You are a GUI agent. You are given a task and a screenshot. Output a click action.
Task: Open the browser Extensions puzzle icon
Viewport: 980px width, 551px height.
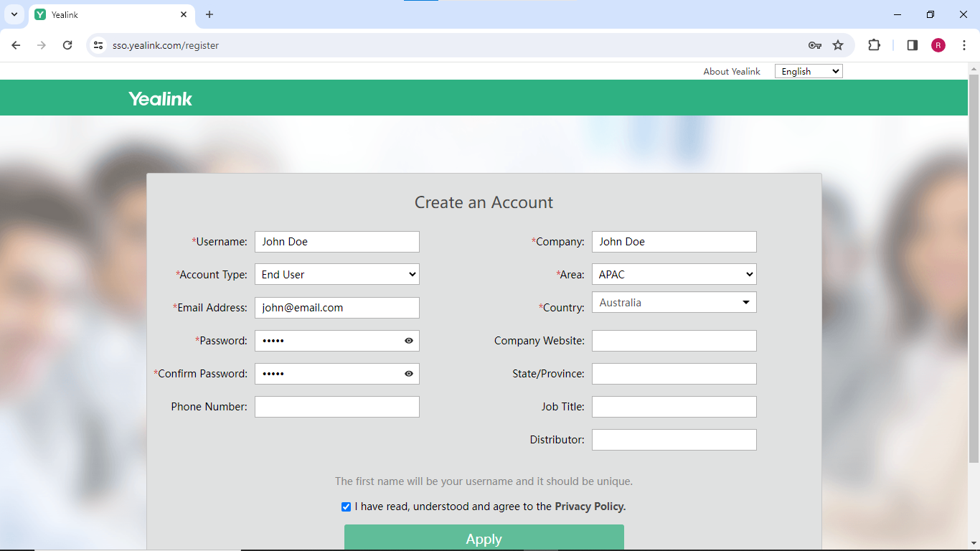(x=874, y=45)
